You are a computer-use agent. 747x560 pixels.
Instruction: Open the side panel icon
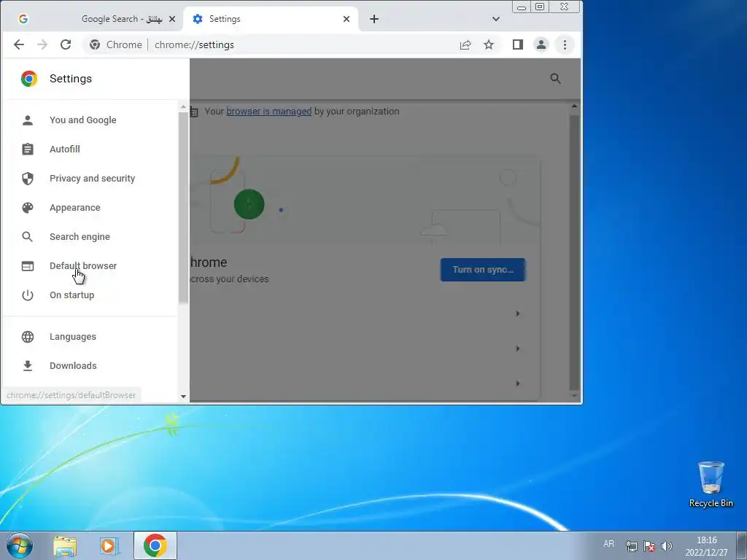tap(518, 44)
